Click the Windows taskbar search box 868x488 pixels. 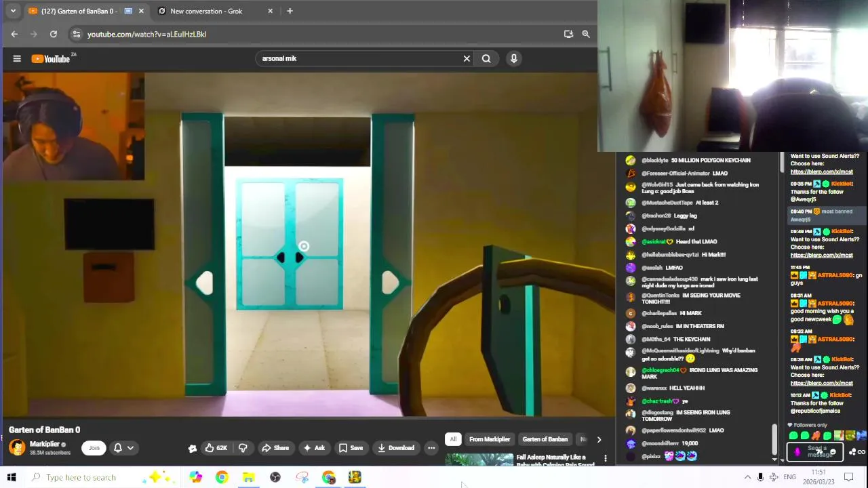click(x=102, y=477)
